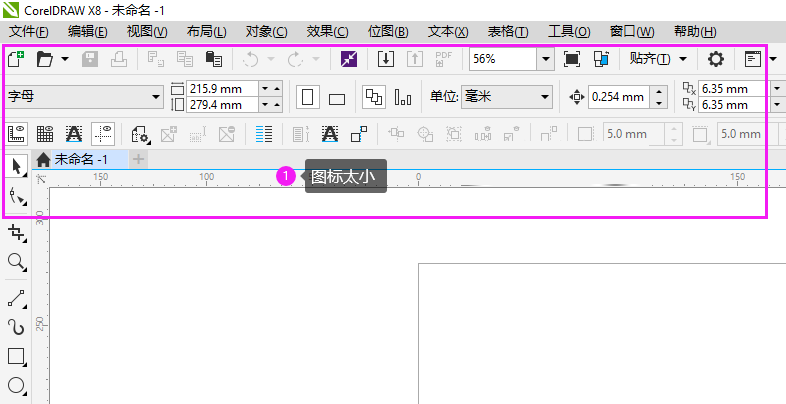
Task: Open the 位图(B) menu
Action: [x=388, y=32]
